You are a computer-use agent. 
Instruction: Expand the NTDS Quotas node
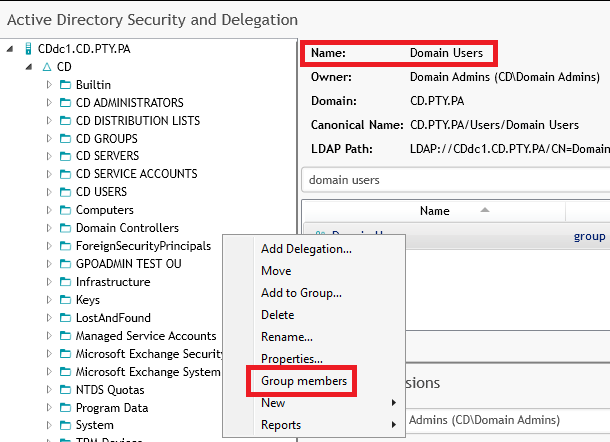click(49, 389)
